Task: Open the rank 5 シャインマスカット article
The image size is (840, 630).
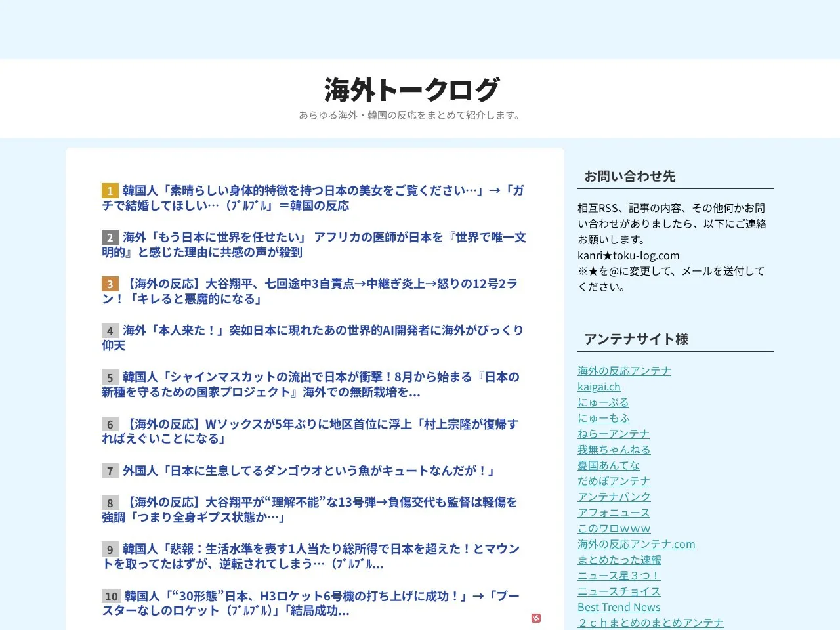Action: 311,385
